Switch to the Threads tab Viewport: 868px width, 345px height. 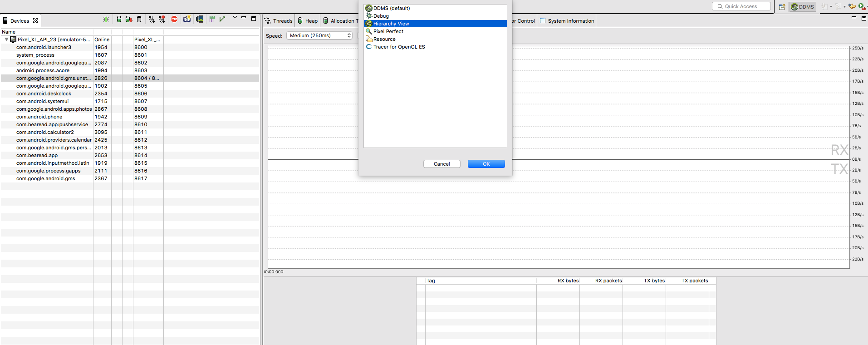click(x=279, y=21)
